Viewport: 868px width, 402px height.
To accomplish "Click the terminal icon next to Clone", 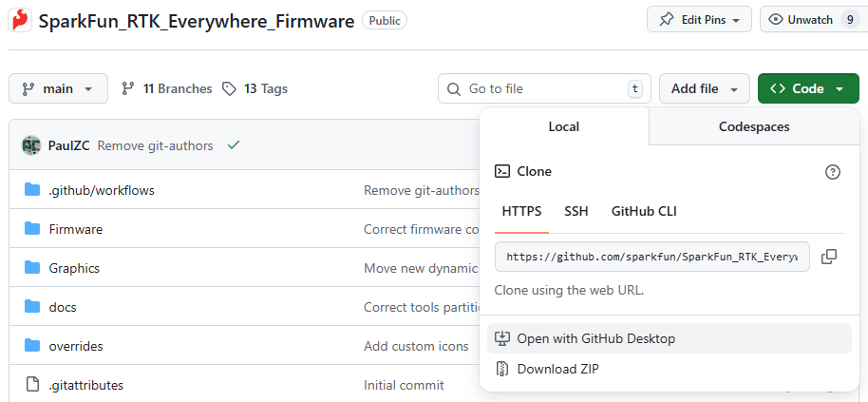I will point(502,171).
